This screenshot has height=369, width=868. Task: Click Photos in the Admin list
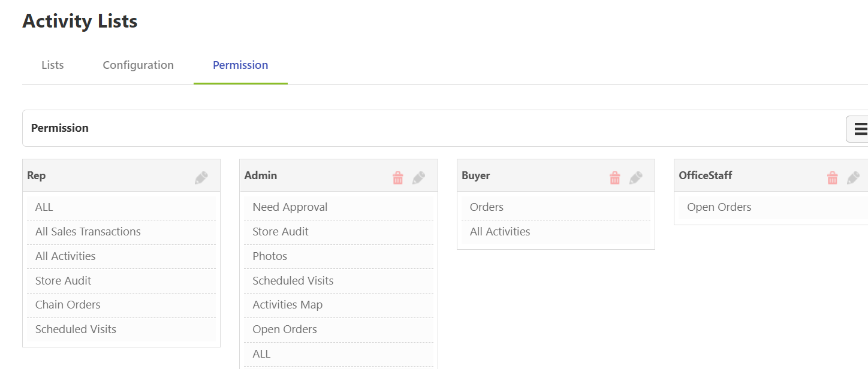269,256
